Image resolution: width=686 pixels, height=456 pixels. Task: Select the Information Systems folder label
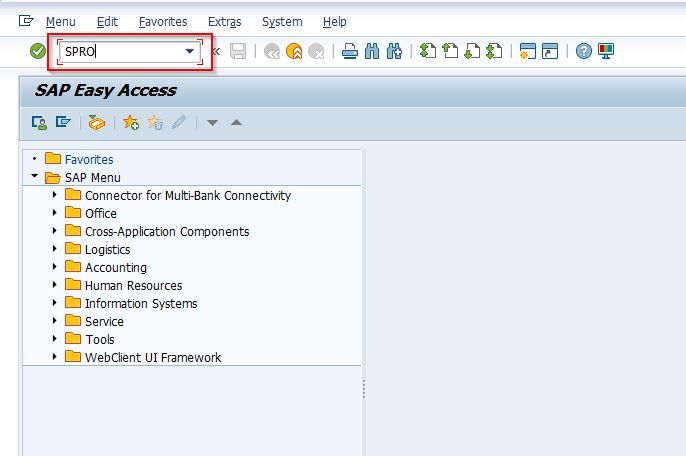click(141, 303)
